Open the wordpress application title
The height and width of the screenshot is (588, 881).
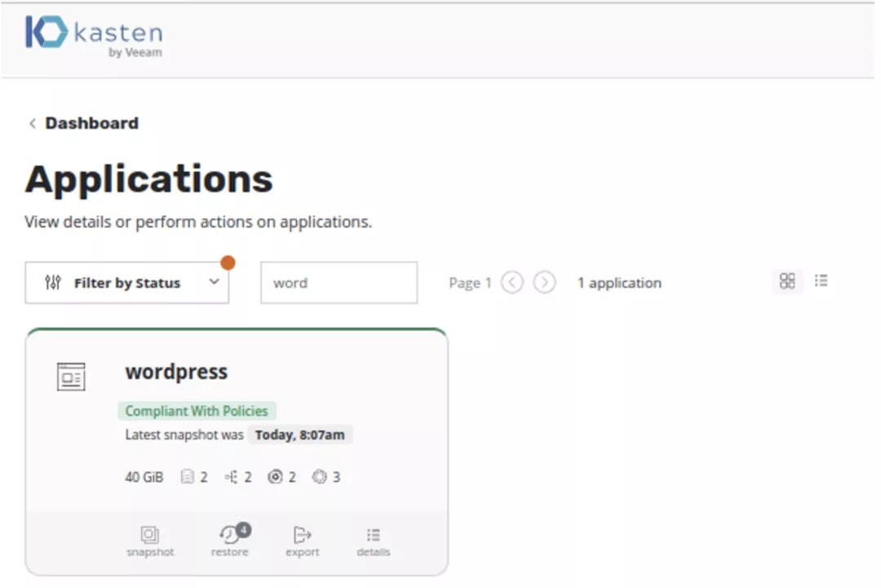(176, 372)
